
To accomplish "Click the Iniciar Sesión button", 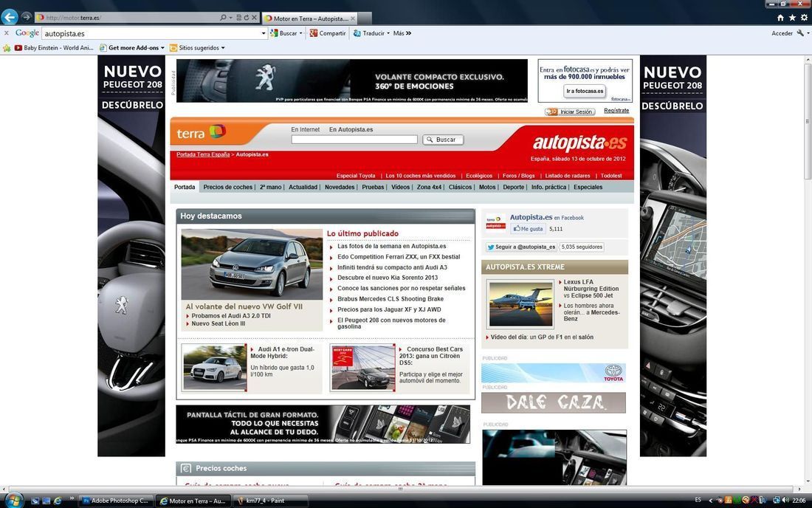I will click(x=570, y=111).
